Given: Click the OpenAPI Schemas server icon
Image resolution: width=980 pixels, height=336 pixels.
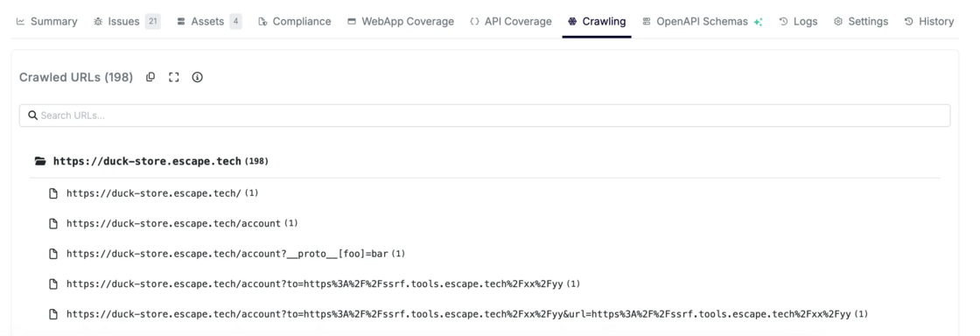Looking at the screenshot, I should (647, 21).
